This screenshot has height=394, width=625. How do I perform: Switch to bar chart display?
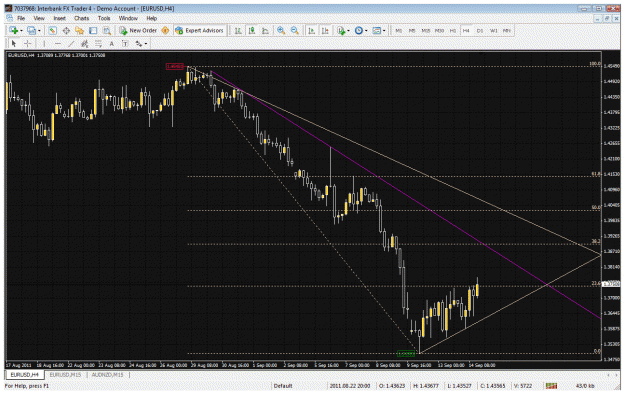pyautogui.click(x=238, y=30)
